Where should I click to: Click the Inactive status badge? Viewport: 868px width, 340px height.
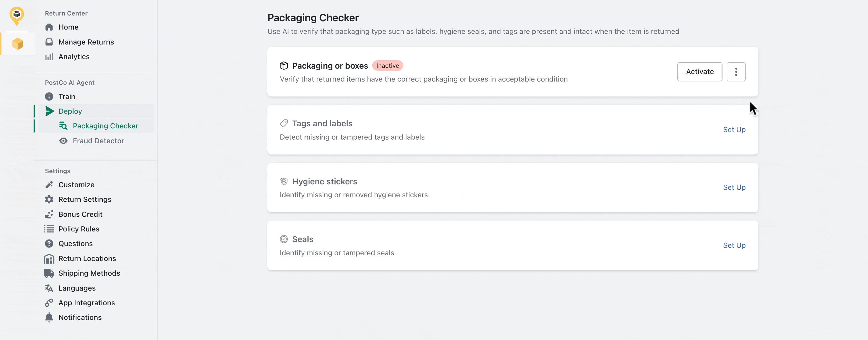click(x=387, y=66)
